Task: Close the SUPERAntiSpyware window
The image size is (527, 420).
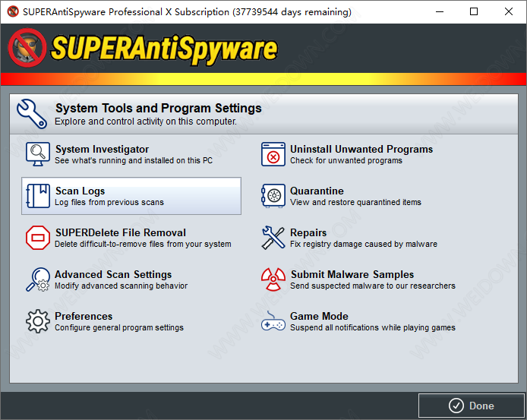Action: [x=509, y=11]
